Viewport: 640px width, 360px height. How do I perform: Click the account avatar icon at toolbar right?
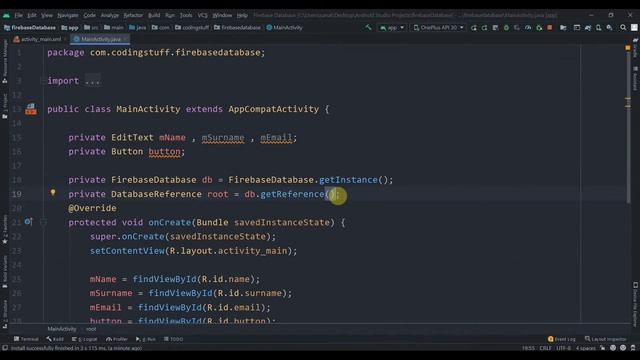634,28
